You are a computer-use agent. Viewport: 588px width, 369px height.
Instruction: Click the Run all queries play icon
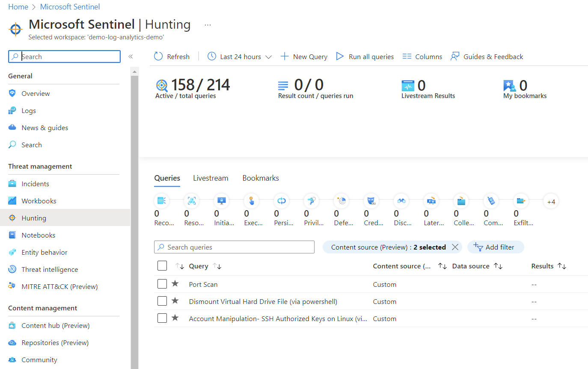click(340, 57)
